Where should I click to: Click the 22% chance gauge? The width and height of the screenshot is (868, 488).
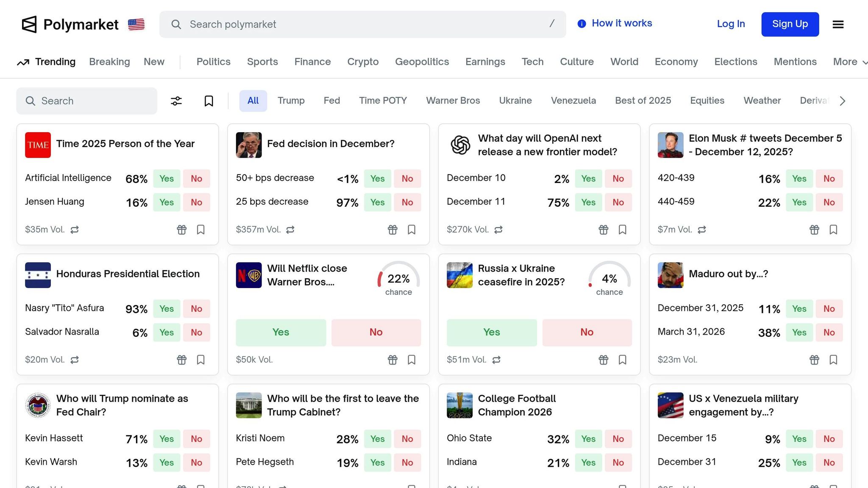pos(398,279)
